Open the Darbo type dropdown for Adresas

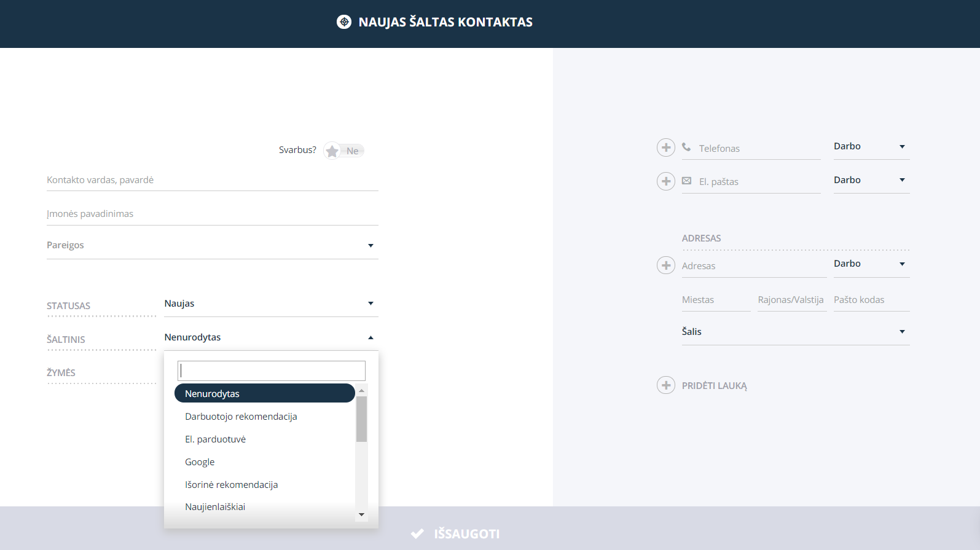(871, 264)
